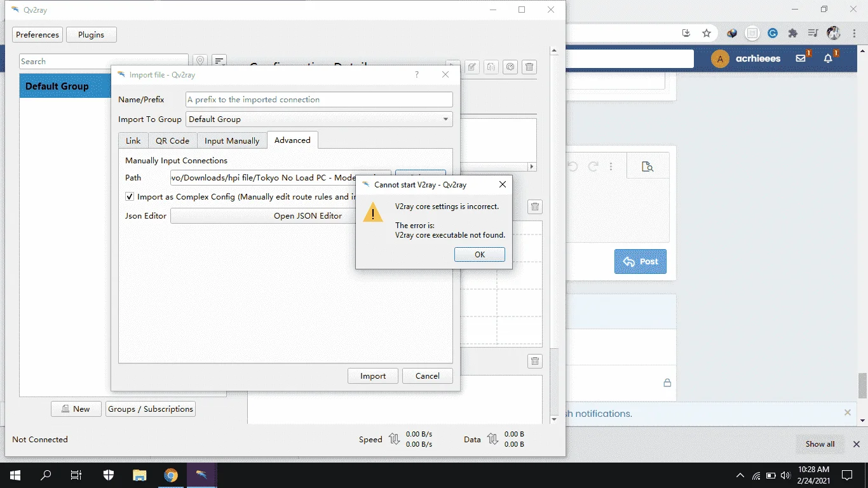
Task: Click the bookmark star in Chrome
Action: click(x=707, y=33)
